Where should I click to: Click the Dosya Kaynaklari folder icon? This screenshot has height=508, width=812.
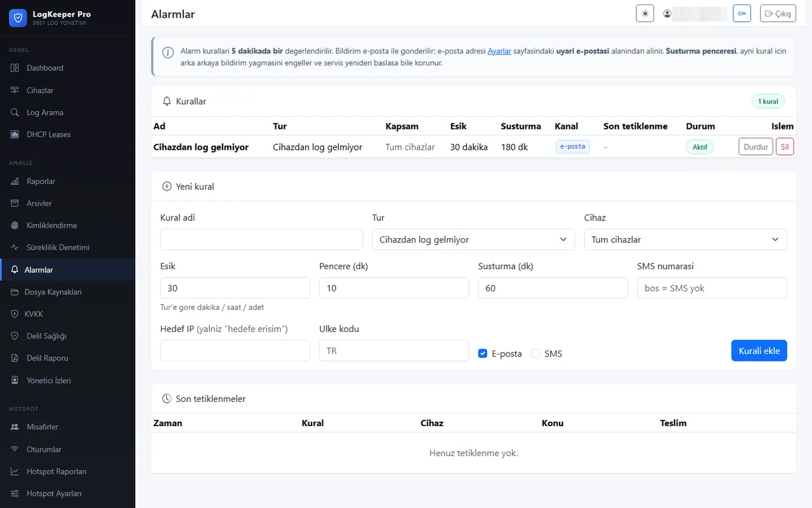tap(15, 292)
